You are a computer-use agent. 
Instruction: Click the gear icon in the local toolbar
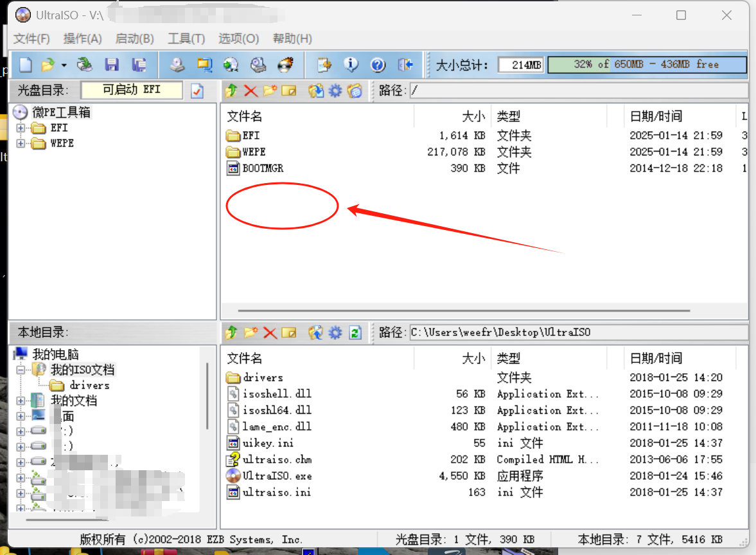335,333
